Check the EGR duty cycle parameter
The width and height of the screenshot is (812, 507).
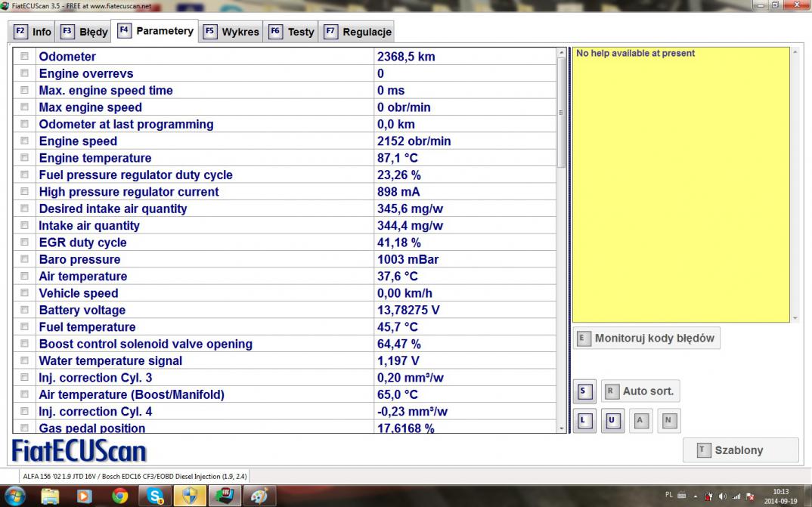coord(25,243)
